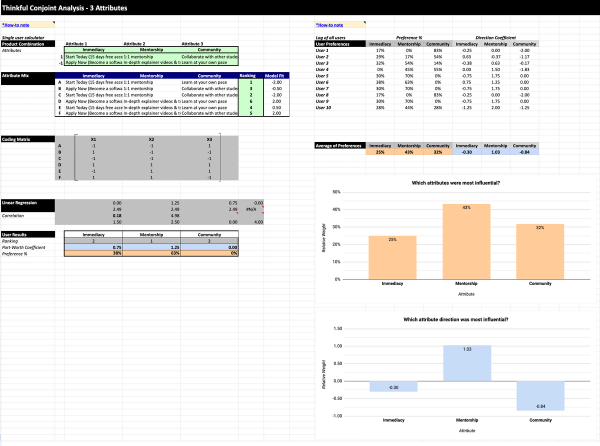The width and height of the screenshot is (600, 446).
Task: Click the 'Direction Coefficient' group heading
Action: tap(496, 37)
